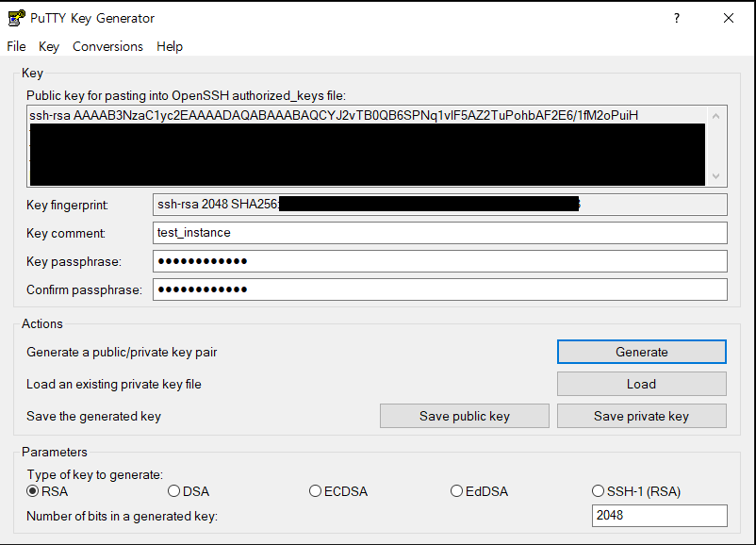Click Save public key button
Image resolution: width=756 pixels, height=545 pixels.
click(465, 416)
